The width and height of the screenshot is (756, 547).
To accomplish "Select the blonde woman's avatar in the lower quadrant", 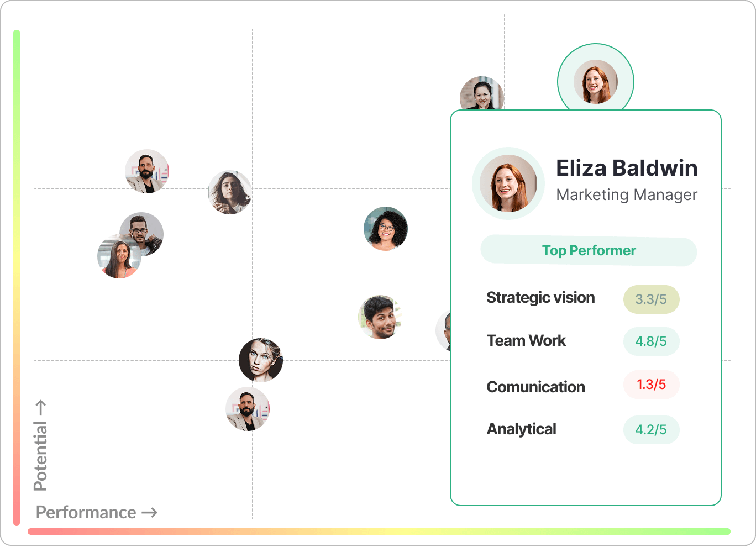I will pyautogui.click(x=260, y=361).
